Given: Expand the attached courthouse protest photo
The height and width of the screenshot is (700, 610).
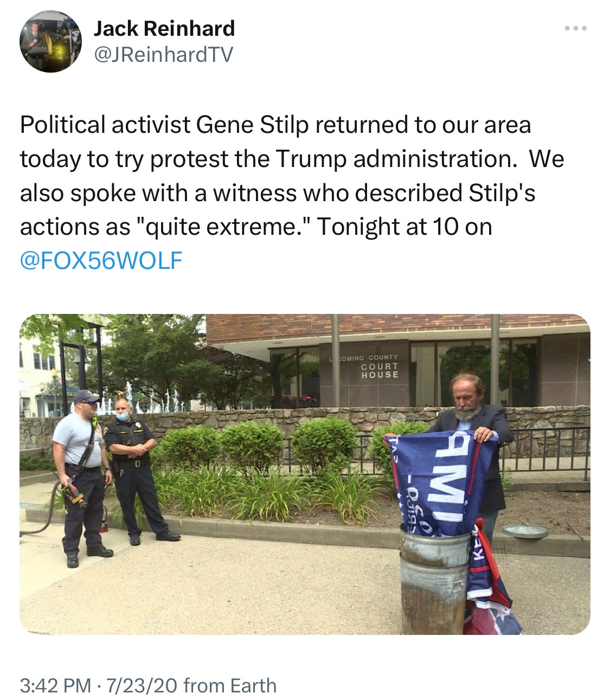Looking at the screenshot, I should [x=305, y=474].
